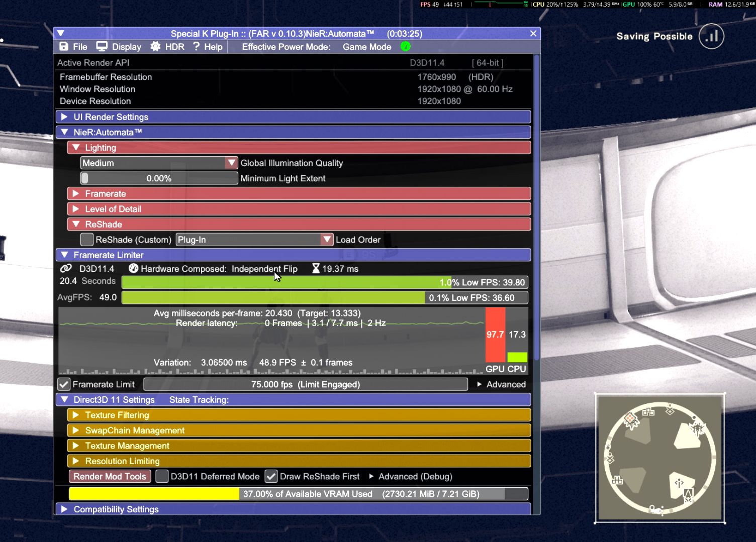Click the green power mode indicator icon
The image size is (756, 542).
pos(406,47)
